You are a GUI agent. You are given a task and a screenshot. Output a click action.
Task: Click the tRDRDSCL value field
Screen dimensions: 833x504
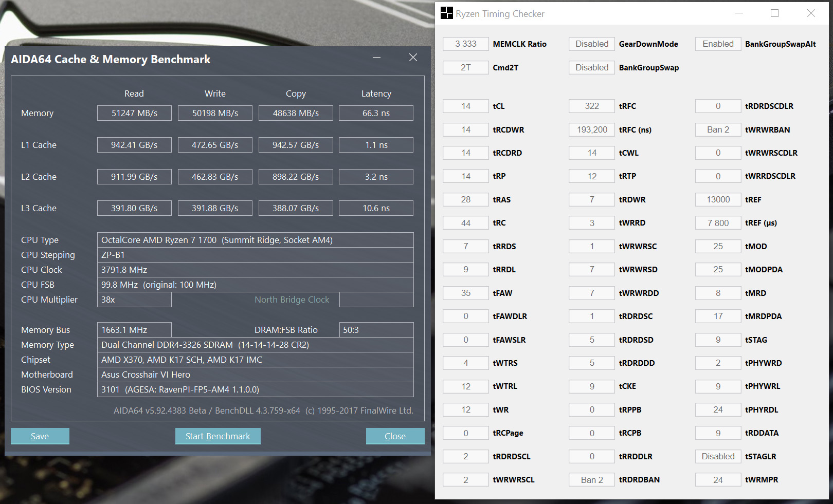pos(466,456)
